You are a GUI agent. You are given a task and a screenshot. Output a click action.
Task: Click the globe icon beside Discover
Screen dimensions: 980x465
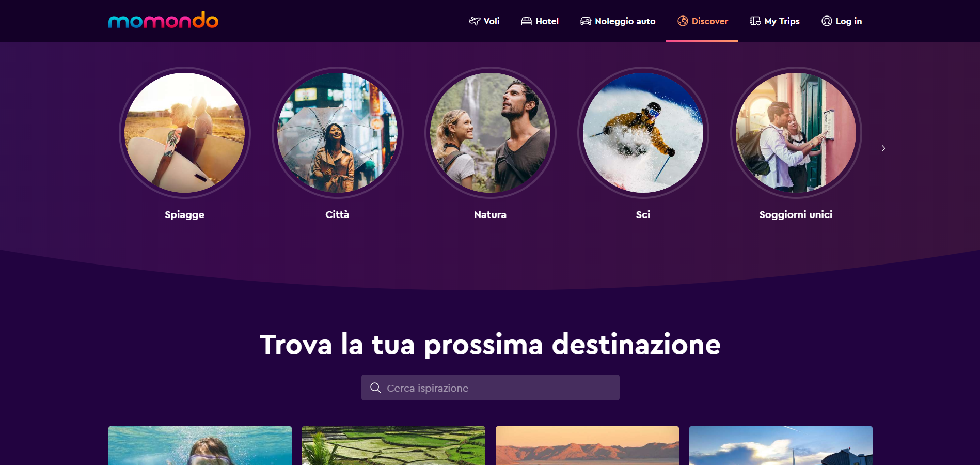click(x=683, y=21)
